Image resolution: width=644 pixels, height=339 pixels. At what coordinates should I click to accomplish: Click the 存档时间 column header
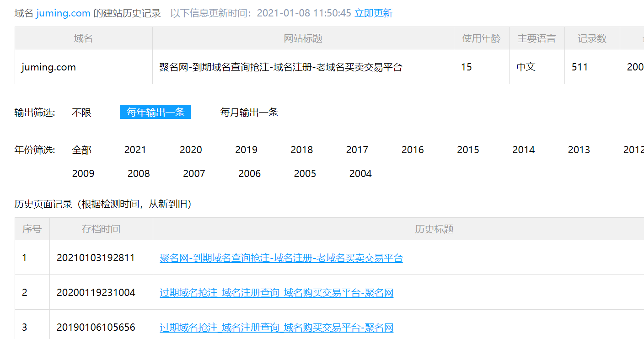point(101,229)
